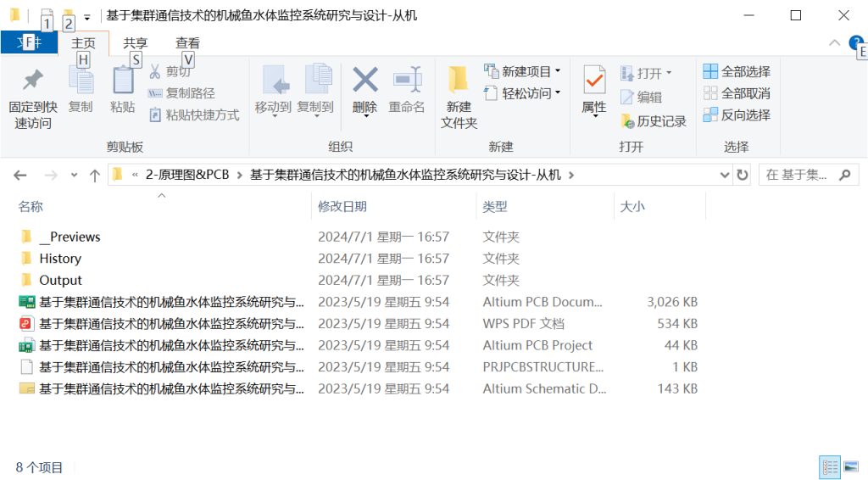
Task: Collapse the ribbon with the chevron
Action: coord(834,42)
